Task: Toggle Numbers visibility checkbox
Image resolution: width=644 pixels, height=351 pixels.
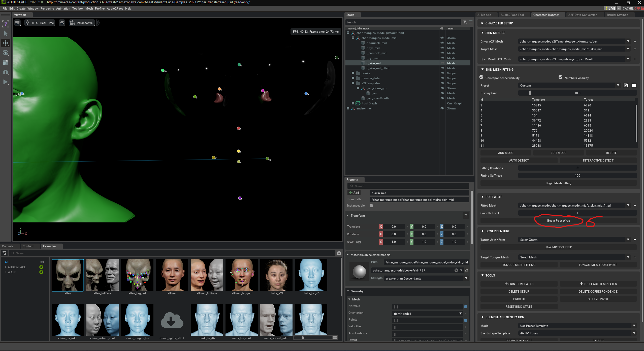Action: coord(560,77)
